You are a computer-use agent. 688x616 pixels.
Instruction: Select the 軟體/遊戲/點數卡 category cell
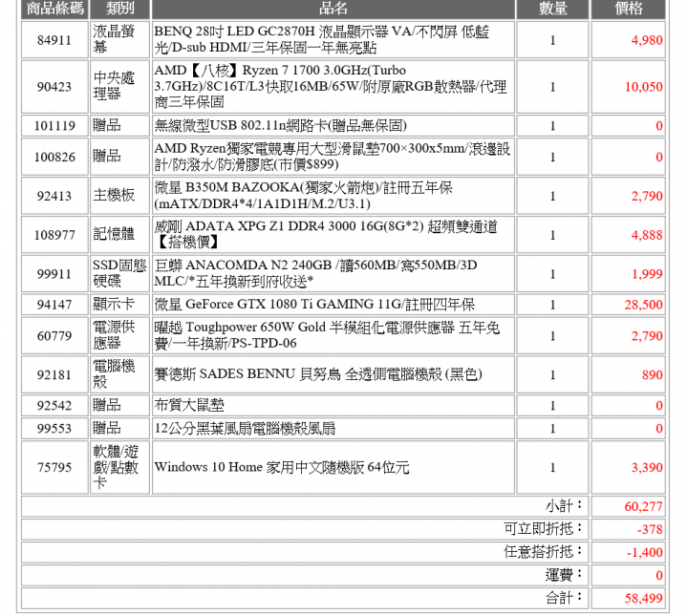(119, 467)
